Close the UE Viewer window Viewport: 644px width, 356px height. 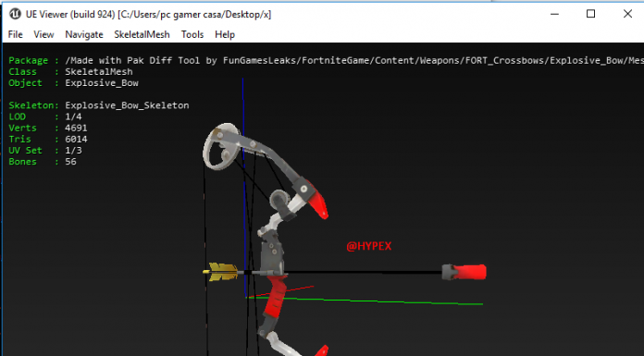[x=627, y=14]
